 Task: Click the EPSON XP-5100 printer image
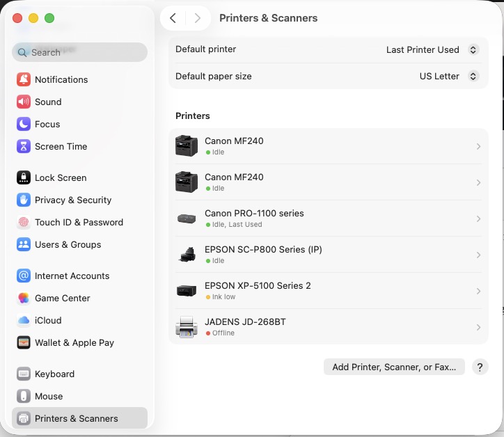click(x=187, y=291)
